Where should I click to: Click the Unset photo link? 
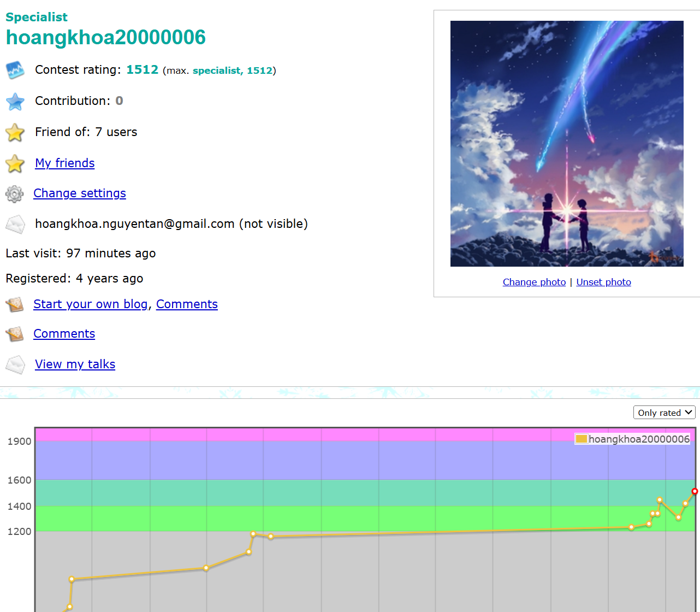[x=603, y=282]
